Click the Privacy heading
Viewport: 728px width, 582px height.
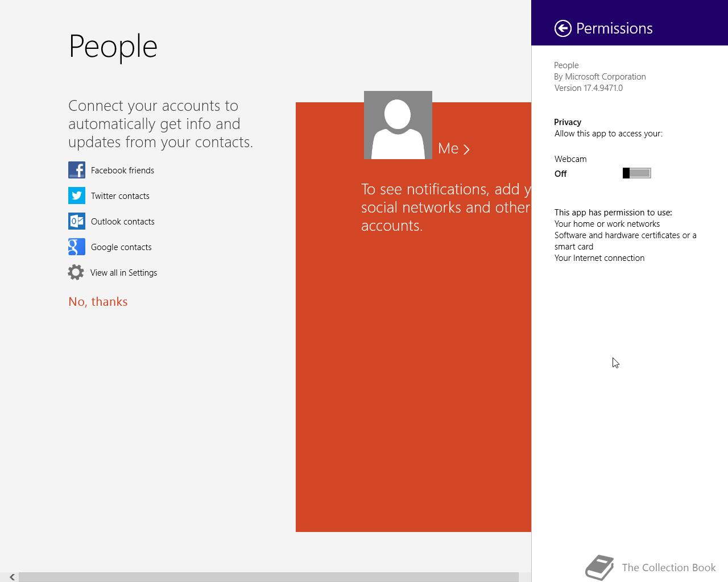pos(568,122)
